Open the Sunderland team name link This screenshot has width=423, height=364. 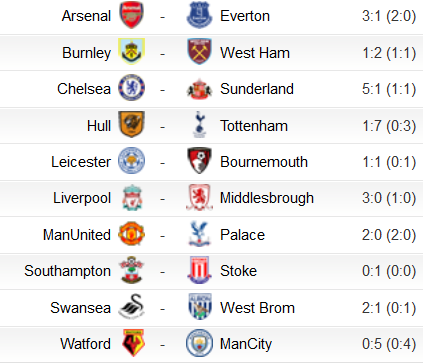point(257,89)
